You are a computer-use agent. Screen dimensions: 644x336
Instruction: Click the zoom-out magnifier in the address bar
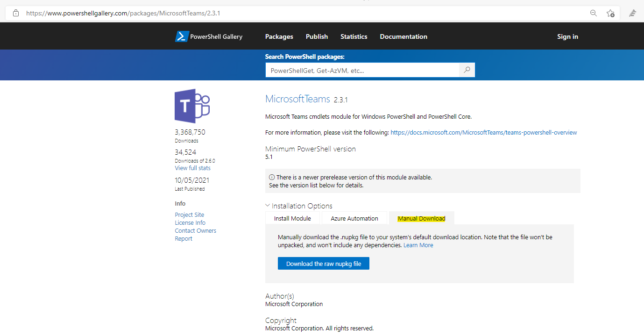coord(593,13)
